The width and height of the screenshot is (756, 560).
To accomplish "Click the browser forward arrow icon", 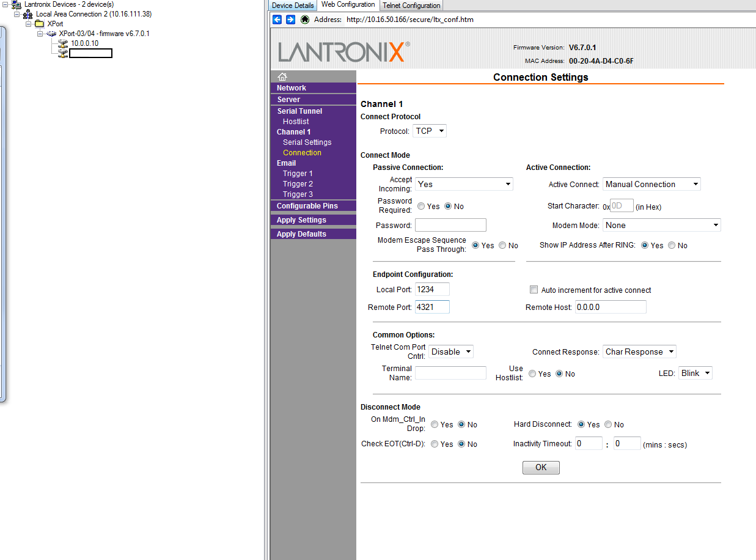I will [291, 20].
